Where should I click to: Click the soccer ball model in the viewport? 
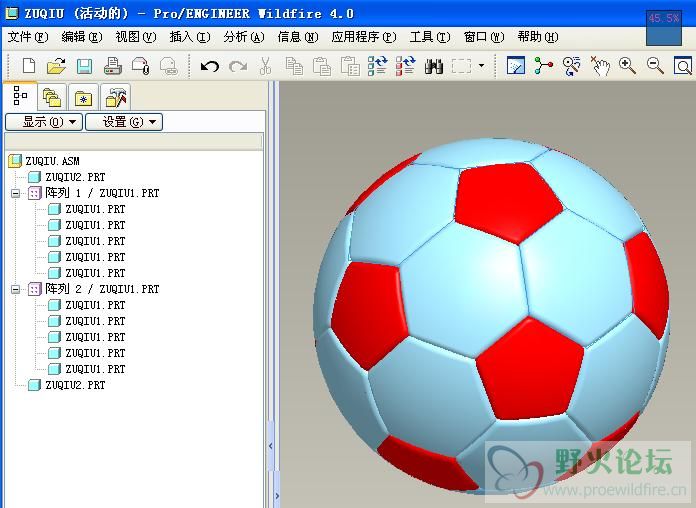click(x=491, y=316)
